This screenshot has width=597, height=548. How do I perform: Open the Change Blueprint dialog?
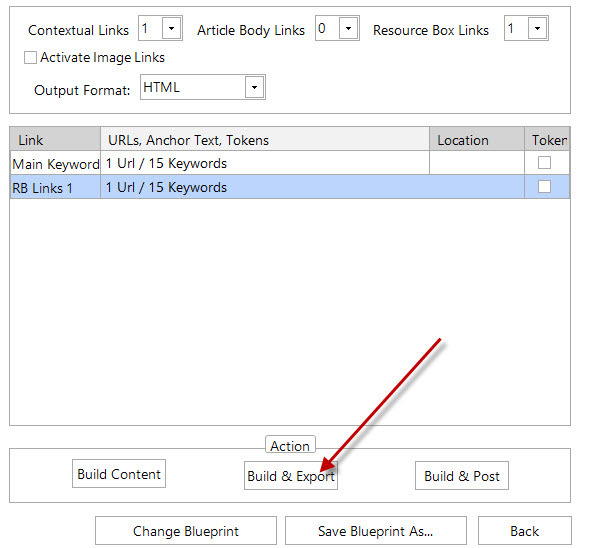tap(186, 531)
